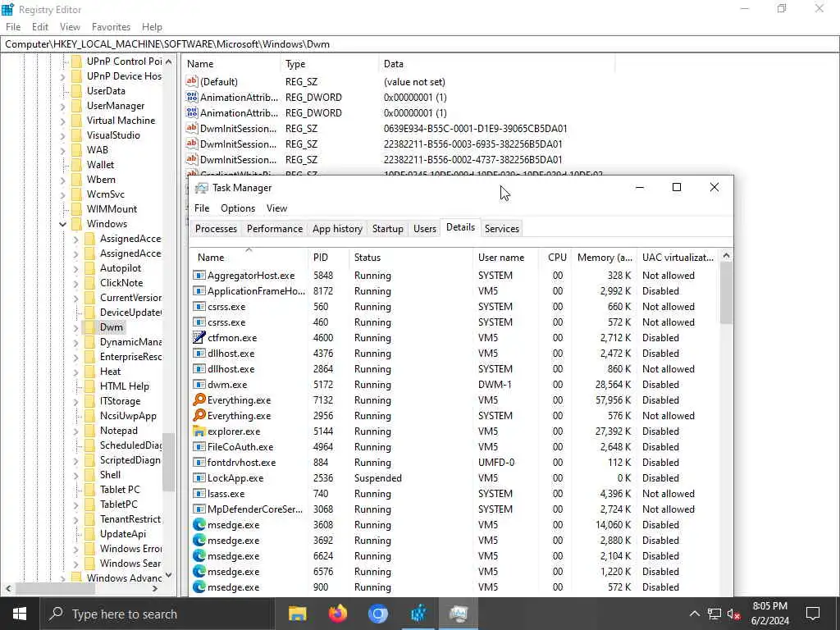Image resolution: width=840 pixels, height=630 pixels.
Task: Open the network status tray icon
Action: pyautogui.click(x=714, y=614)
